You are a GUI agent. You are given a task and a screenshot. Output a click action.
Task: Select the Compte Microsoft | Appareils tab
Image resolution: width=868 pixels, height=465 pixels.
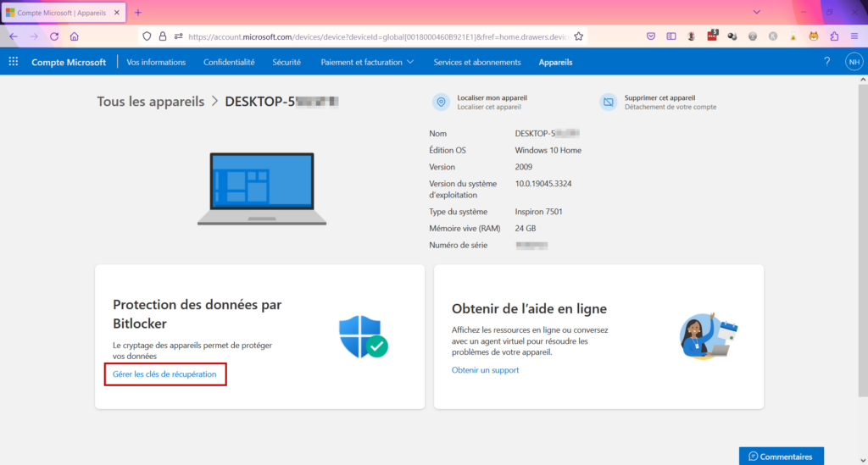pyautogui.click(x=63, y=13)
